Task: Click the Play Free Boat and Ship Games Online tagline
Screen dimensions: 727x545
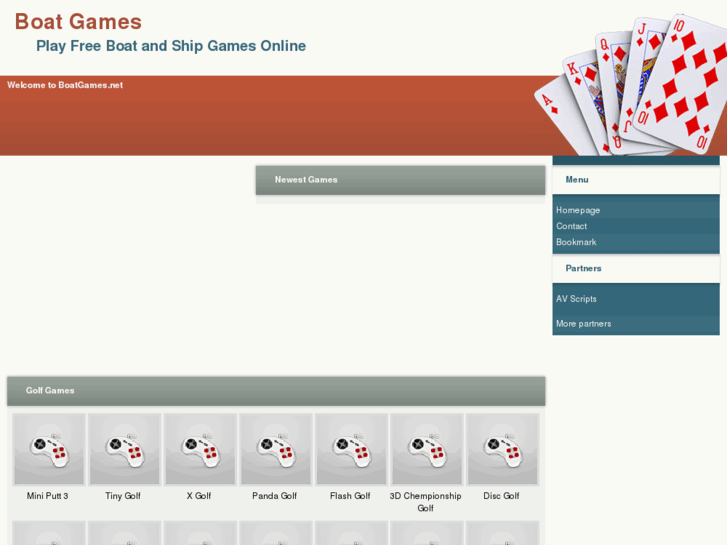Action: (171, 46)
